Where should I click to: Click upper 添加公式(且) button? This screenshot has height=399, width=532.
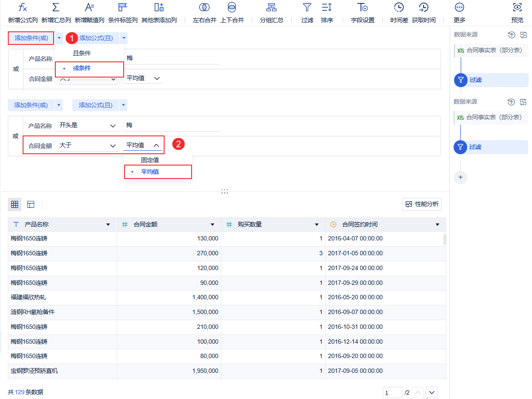[96, 38]
